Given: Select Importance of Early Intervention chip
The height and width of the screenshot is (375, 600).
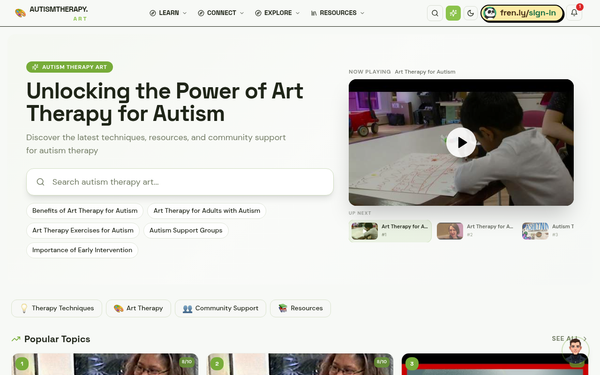Looking at the screenshot, I should point(82,250).
